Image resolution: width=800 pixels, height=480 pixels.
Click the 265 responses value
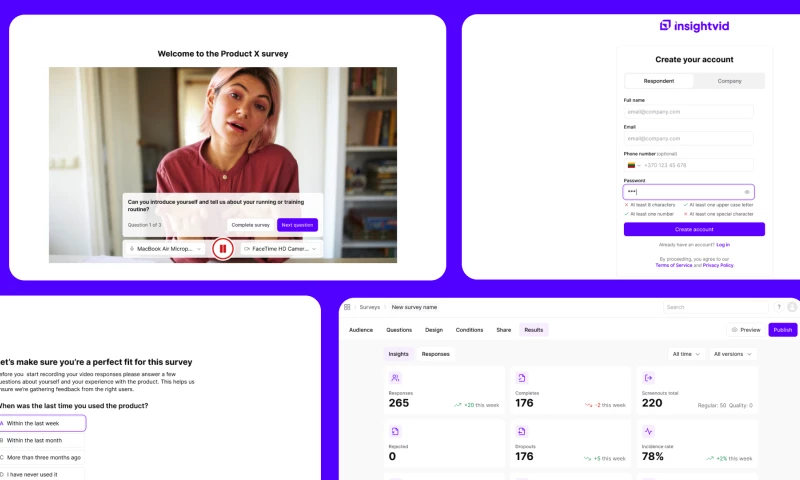[x=398, y=403]
